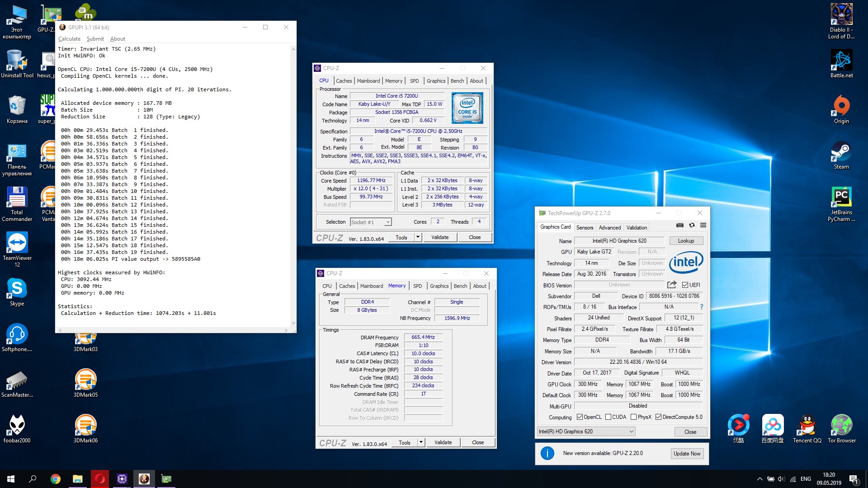Open the Uninstall Tool desktop icon
The width and height of the screenshot is (868, 488).
click(17, 64)
